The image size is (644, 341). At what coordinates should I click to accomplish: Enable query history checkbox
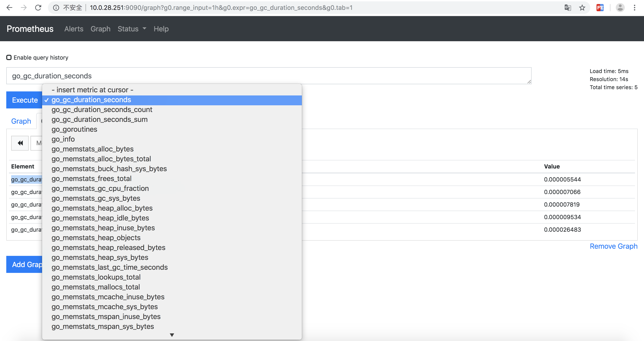[9, 58]
